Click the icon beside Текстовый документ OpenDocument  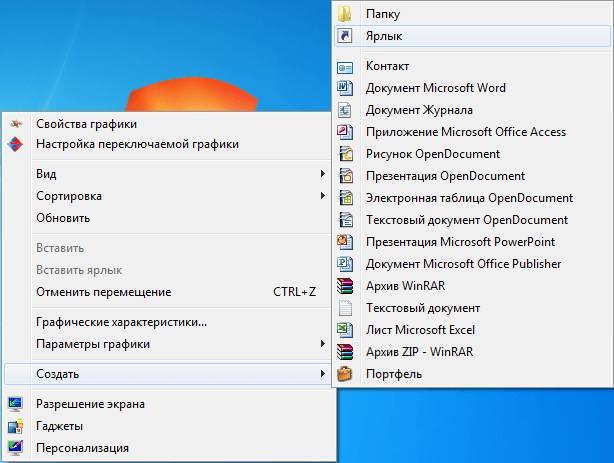[x=346, y=220]
